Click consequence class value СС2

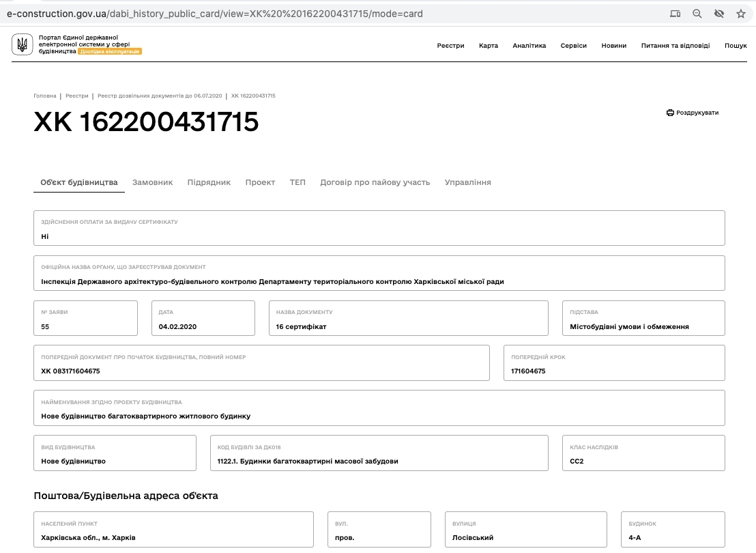(577, 461)
